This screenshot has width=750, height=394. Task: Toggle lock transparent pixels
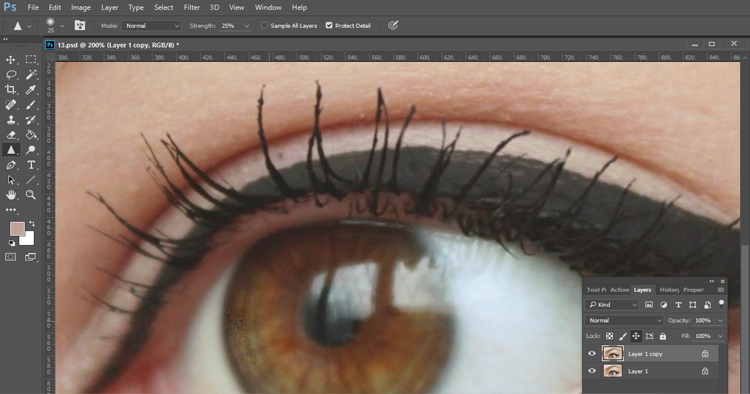(x=609, y=336)
